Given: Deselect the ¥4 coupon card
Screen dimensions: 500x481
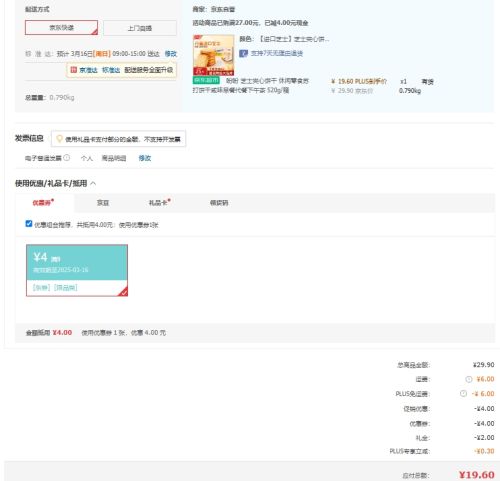Looking at the screenshot, I should pos(77,270).
